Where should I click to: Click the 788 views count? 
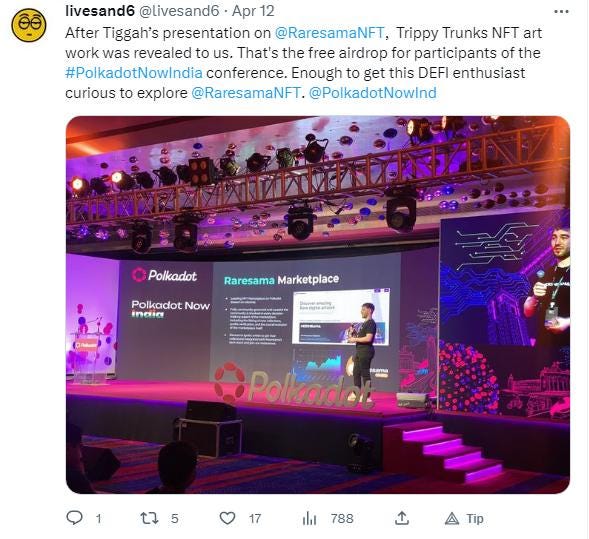[342, 519]
